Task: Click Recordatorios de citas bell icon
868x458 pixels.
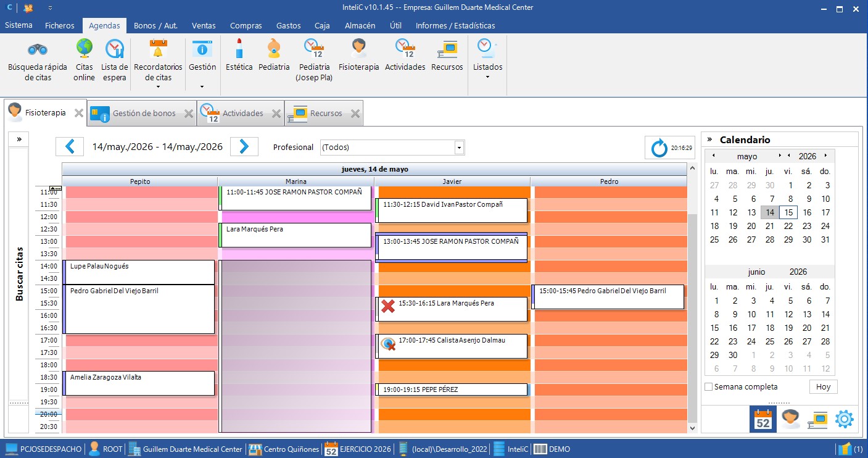Action: [159, 48]
